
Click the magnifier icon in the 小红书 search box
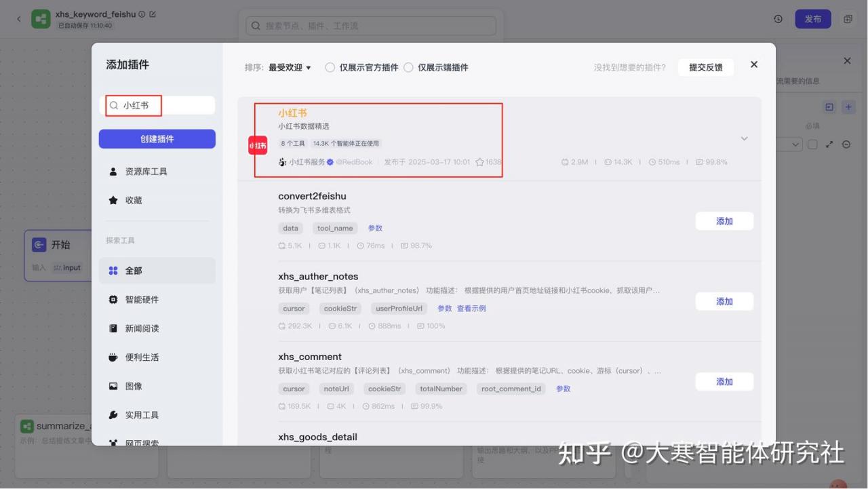pyautogui.click(x=114, y=105)
